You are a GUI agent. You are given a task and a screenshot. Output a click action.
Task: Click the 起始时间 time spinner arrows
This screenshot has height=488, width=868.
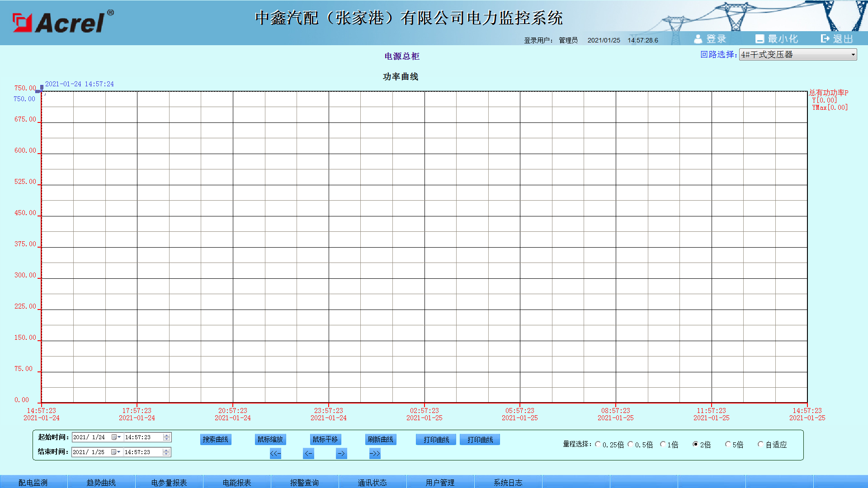pyautogui.click(x=167, y=437)
